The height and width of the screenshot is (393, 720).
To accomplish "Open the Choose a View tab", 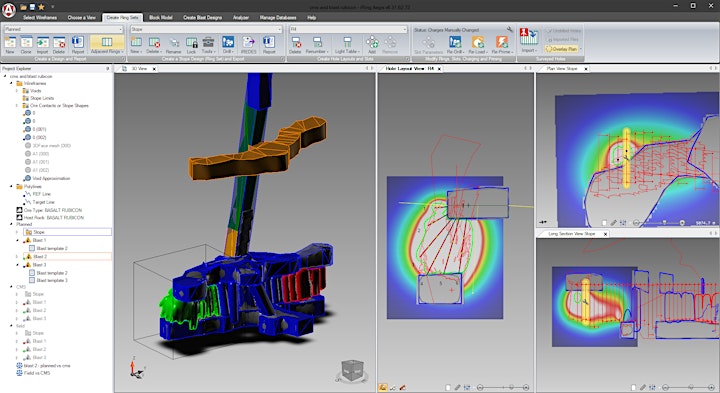I will (x=81, y=17).
